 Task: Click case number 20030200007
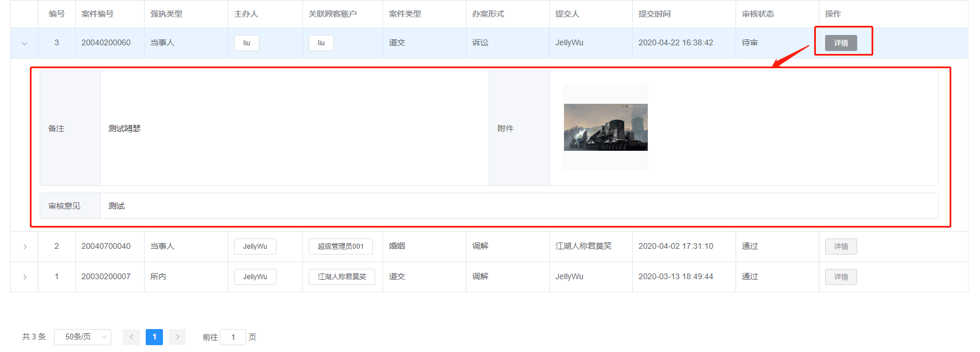click(x=106, y=276)
